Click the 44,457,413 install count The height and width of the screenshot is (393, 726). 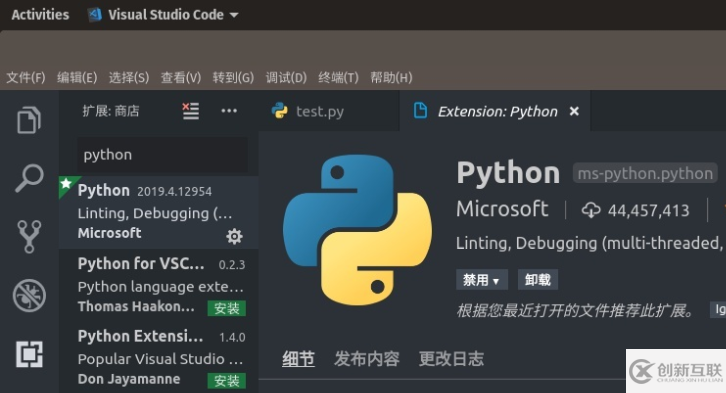click(x=648, y=211)
